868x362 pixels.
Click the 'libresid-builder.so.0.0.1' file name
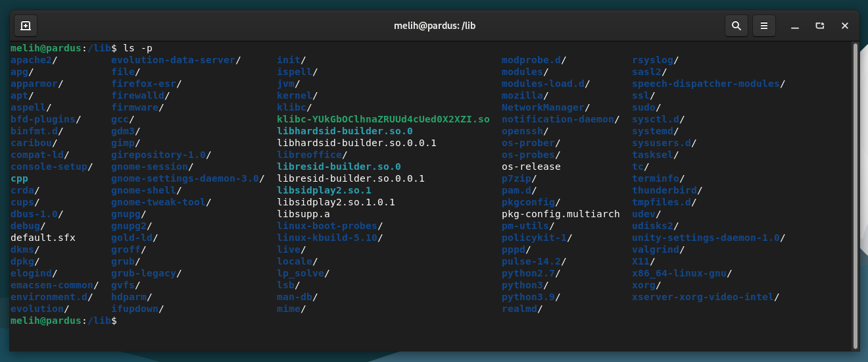(x=350, y=178)
